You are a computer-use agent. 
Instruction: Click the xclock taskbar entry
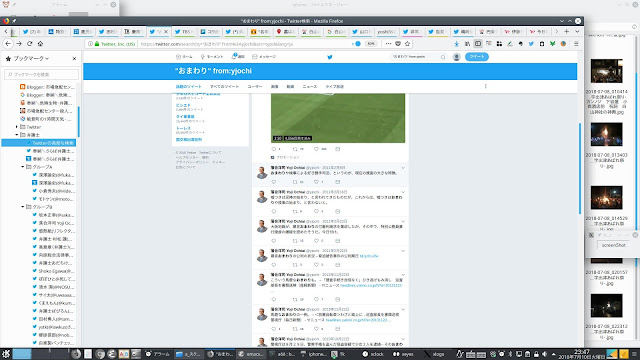373,354
